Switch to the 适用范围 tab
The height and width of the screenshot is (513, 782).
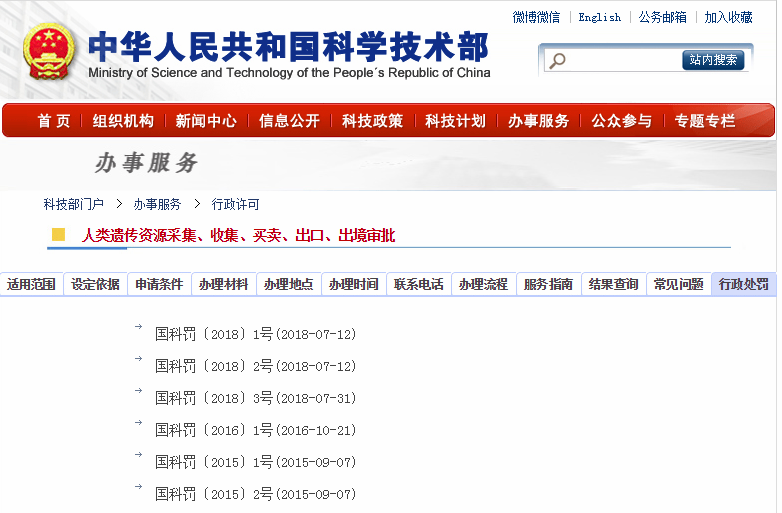point(31,284)
